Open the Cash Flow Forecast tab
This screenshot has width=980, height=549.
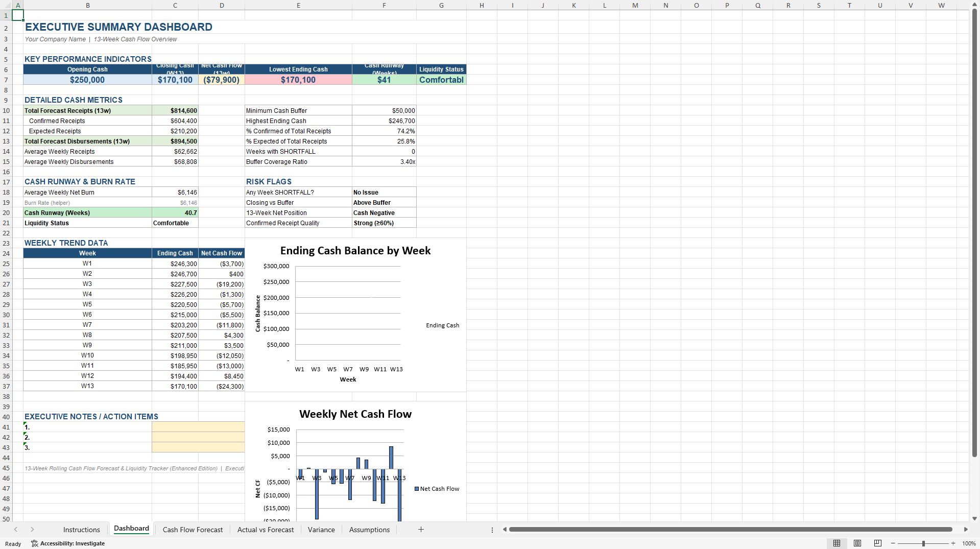(x=193, y=530)
